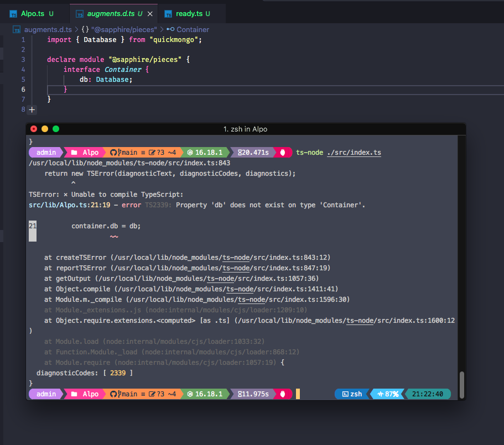Click the GitHub icon in the top prompt
The height and width of the screenshot is (445, 504).
click(x=113, y=153)
